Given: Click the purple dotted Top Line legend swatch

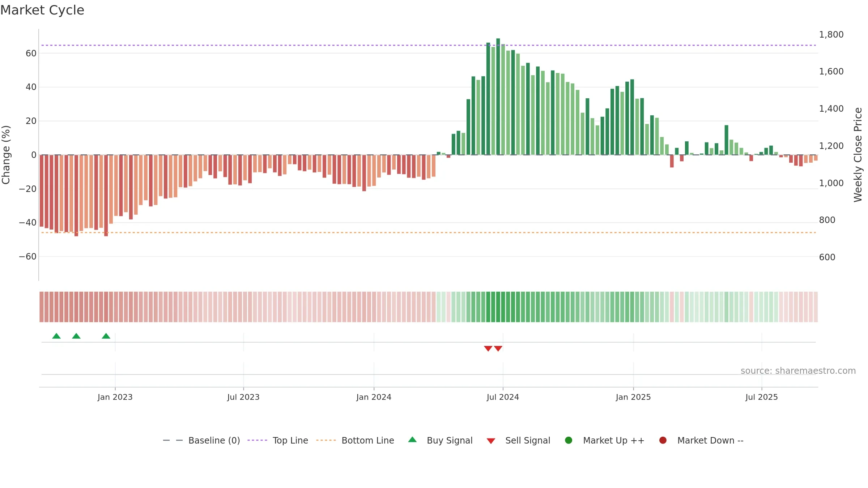Looking at the screenshot, I should click(257, 440).
